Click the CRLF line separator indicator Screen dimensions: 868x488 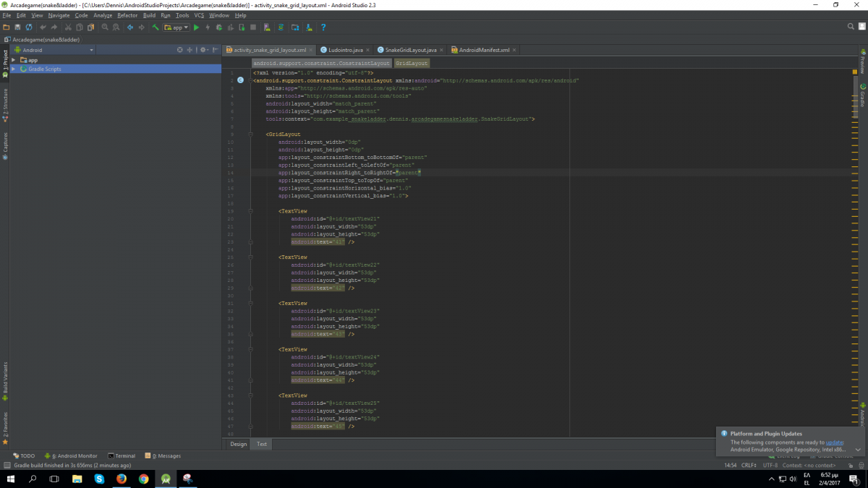point(749,465)
